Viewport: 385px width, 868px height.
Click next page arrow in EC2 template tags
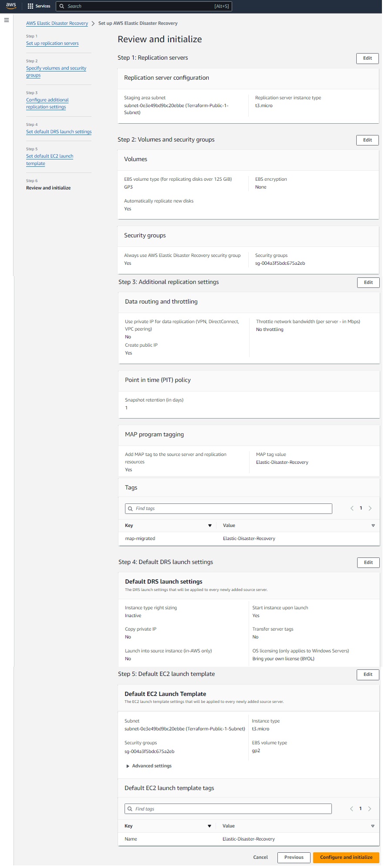pyautogui.click(x=370, y=809)
